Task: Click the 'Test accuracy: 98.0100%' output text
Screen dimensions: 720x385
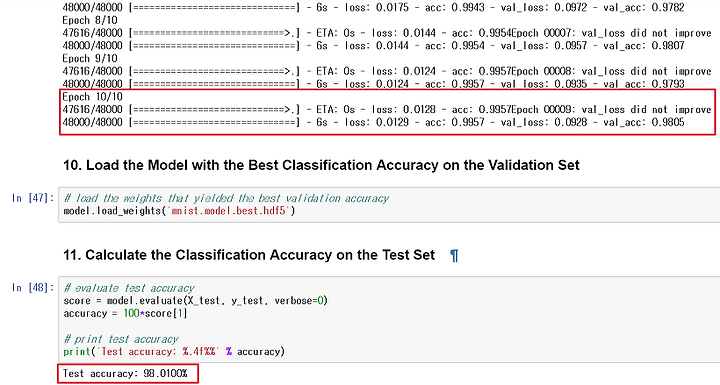Action: [125, 373]
